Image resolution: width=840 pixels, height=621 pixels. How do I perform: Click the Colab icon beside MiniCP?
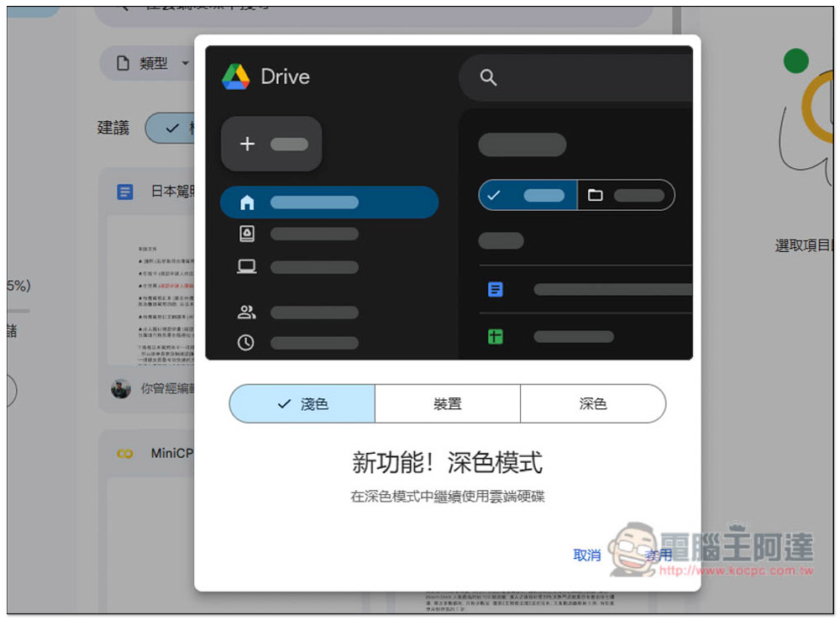[125, 454]
